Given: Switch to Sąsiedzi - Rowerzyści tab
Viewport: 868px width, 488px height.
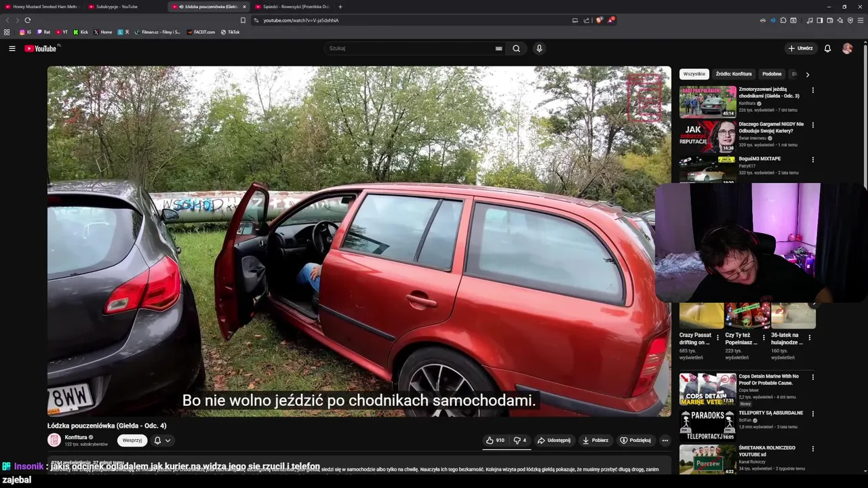Looking at the screenshot, I should (293, 7).
